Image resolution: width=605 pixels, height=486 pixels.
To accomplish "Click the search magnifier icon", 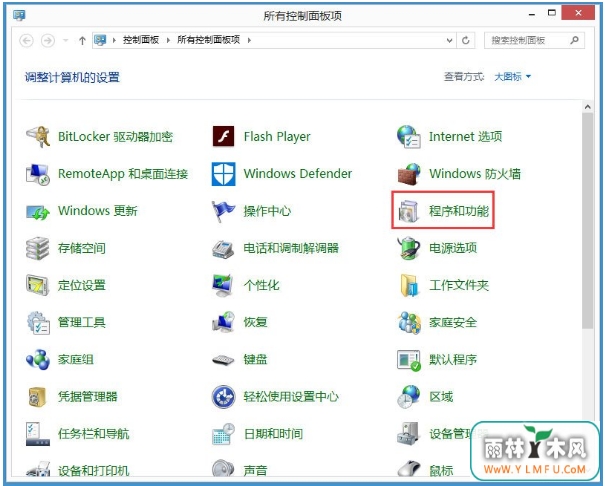I will pyautogui.click(x=575, y=40).
